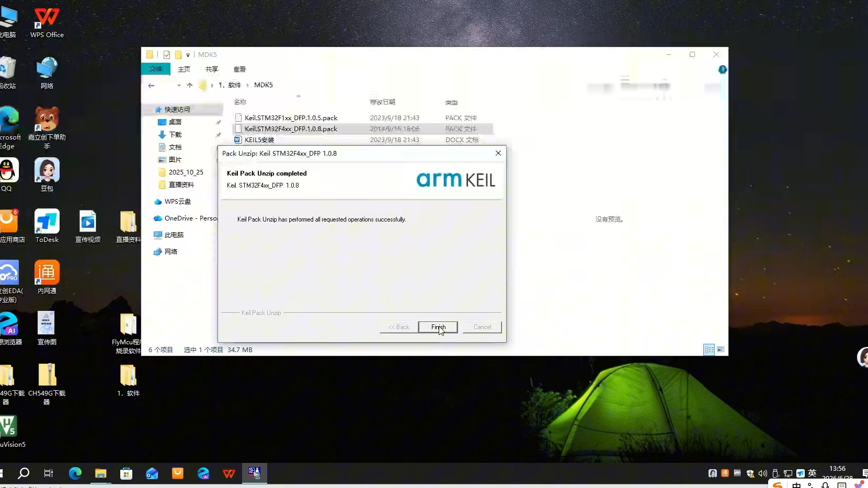Switch to details view layout icon

[709, 350]
